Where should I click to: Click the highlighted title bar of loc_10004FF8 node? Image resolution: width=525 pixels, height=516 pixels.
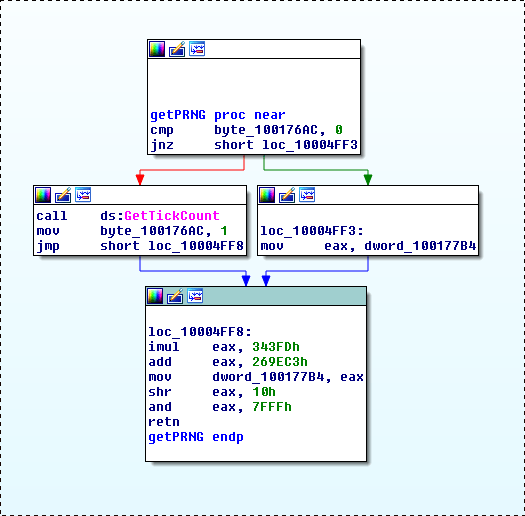pos(256,296)
